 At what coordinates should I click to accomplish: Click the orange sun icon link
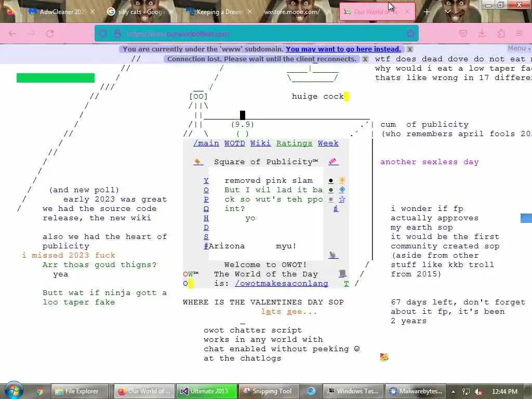pyautogui.click(x=342, y=180)
